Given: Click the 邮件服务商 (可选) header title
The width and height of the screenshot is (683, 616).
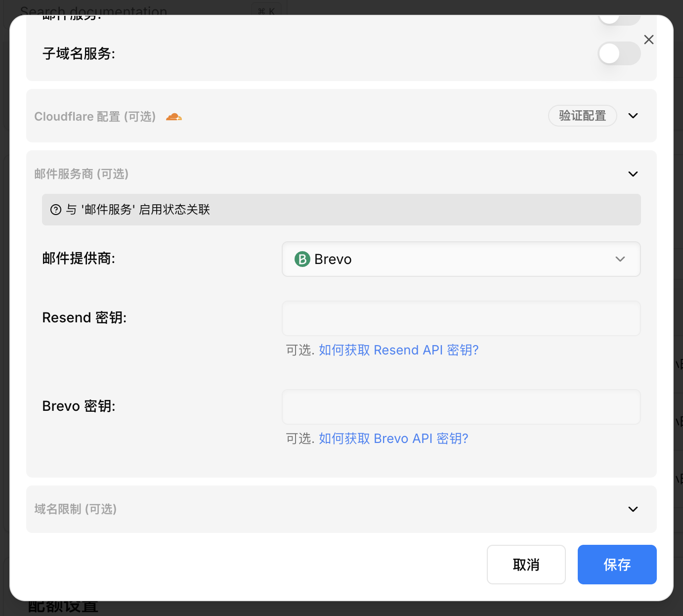Looking at the screenshot, I should pyautogui.click(x=82, y=174).
